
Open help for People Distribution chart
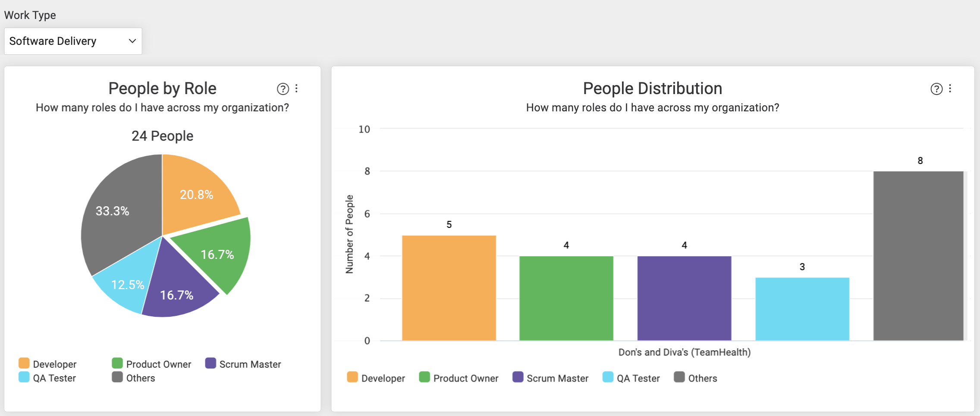(936, 89)
